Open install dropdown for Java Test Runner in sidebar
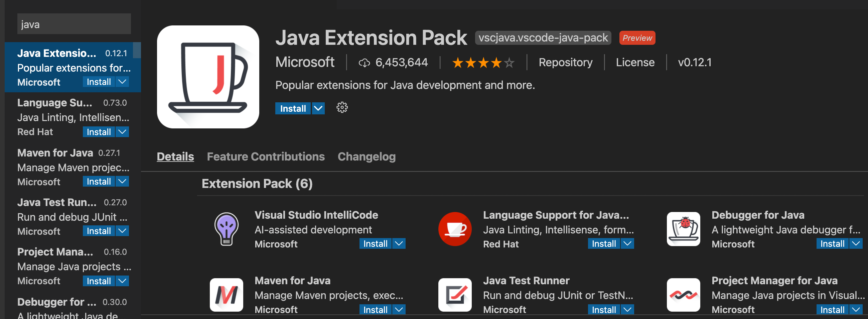 [122, 231]
